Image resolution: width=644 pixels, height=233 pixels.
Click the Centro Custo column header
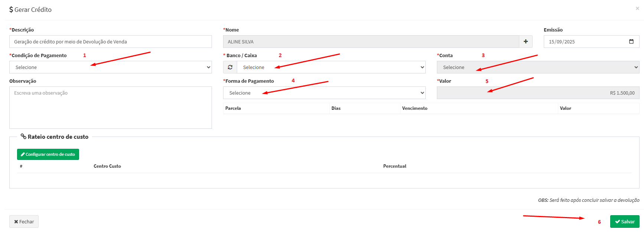(107, 166)
